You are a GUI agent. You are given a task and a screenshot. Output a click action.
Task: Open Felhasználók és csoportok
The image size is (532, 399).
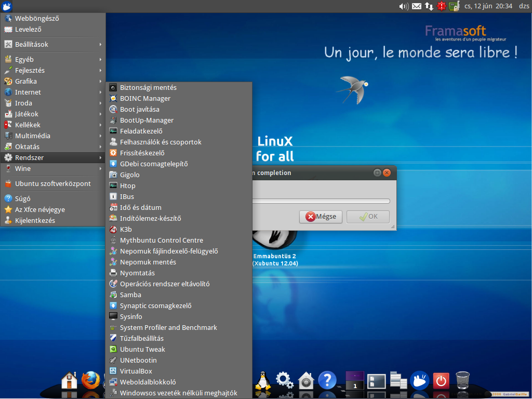tap(179, 142)
